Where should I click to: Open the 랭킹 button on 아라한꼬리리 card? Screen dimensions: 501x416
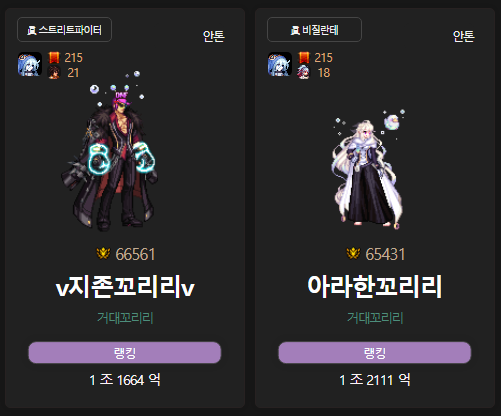375,352
